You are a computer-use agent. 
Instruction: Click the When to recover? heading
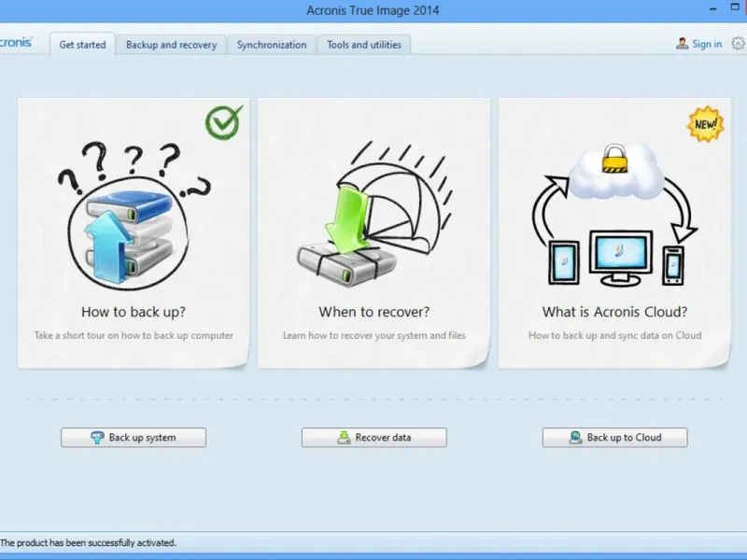click(x=374, y=312)
